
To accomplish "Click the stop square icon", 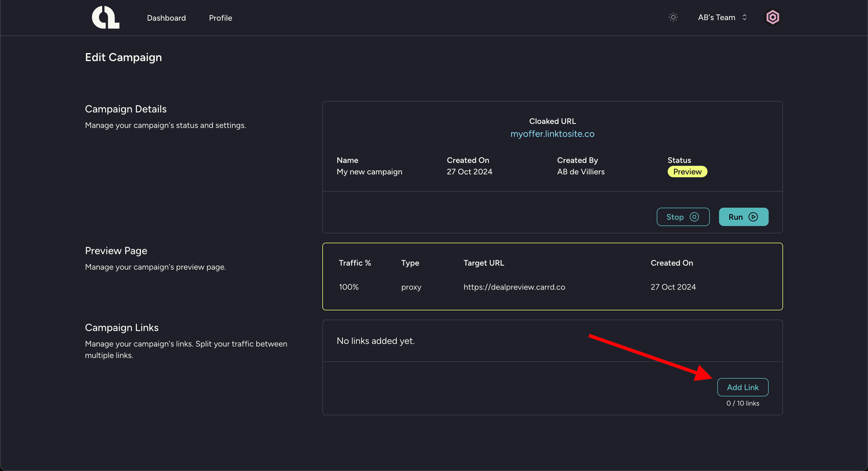I will [694, 217].
